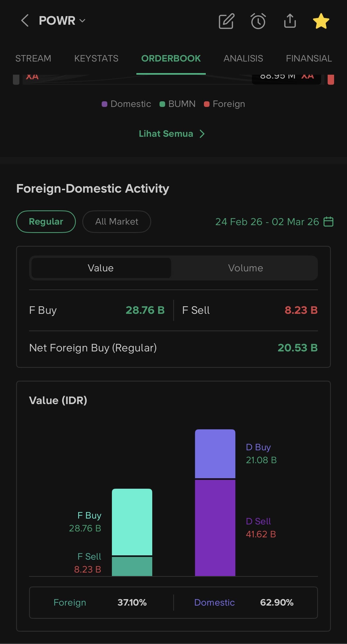Tap the Lihat Semua right chevron
The height and width of the screenshot is (644, 347).
[x=202, y=134]
